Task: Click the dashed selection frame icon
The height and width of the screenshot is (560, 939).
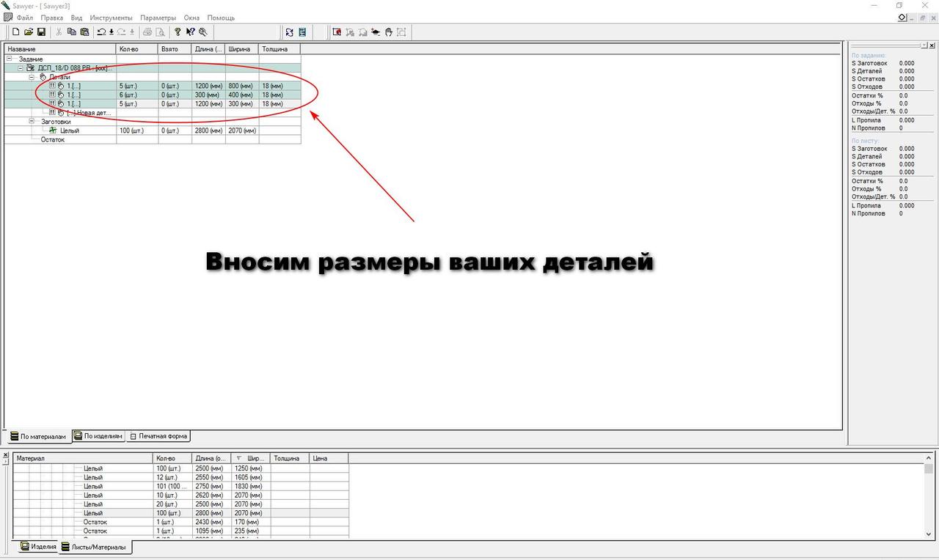Action: pos(402,32)
